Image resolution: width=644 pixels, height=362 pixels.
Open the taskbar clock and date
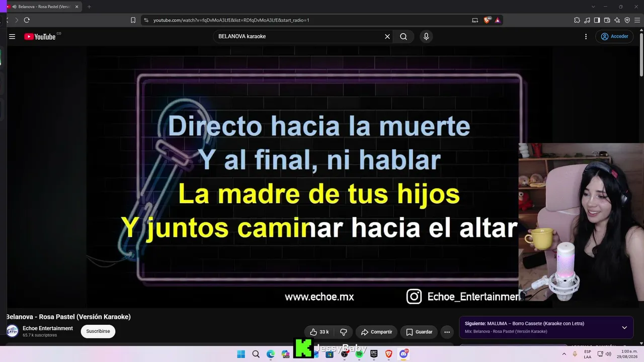coord(626,354)
